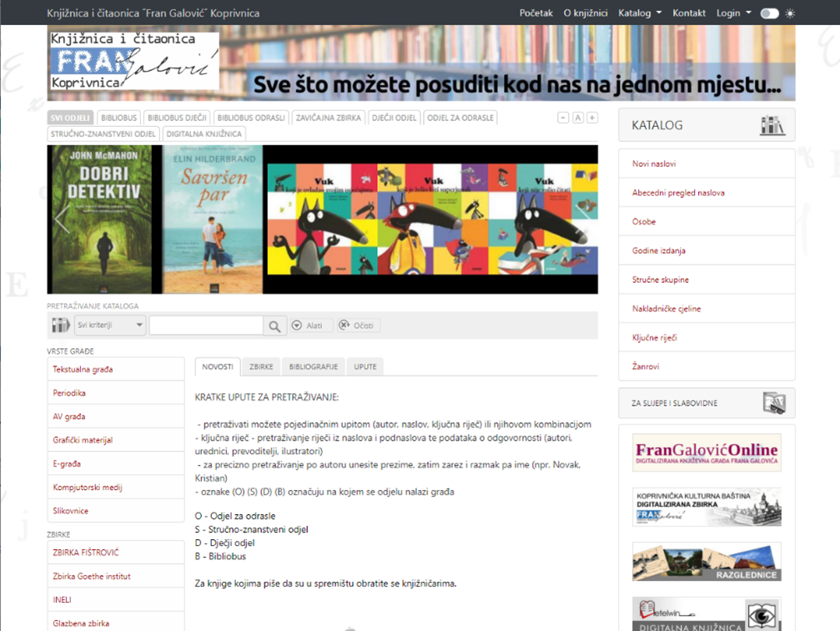The image size is (840, 631).
Task: Switch to the ZBIRKE tab
Action: point(261,366)
